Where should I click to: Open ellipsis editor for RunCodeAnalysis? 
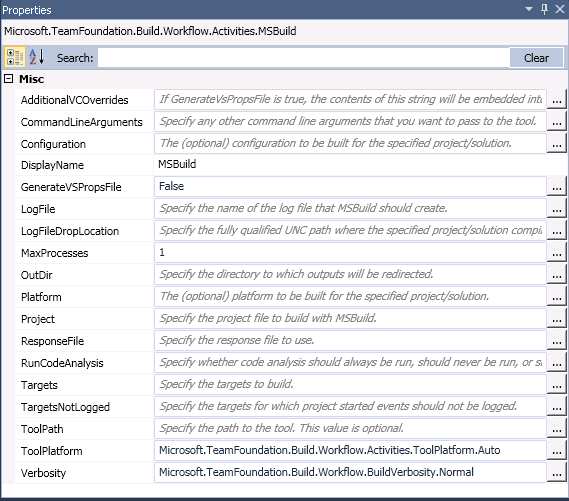point(557,363)
